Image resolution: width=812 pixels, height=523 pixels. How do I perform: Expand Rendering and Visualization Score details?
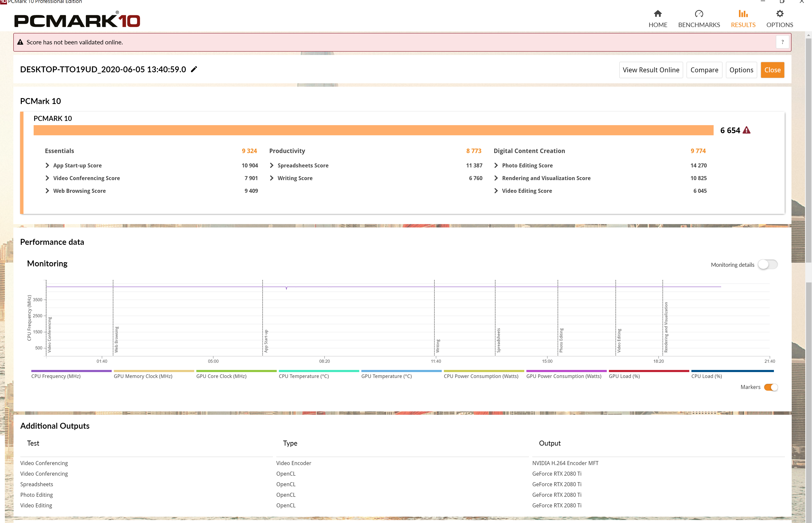pos(496,178)
